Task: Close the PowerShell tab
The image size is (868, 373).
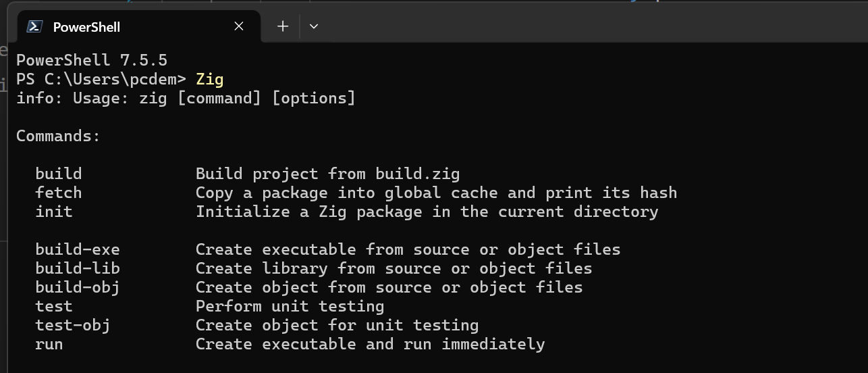Action: 239,26
